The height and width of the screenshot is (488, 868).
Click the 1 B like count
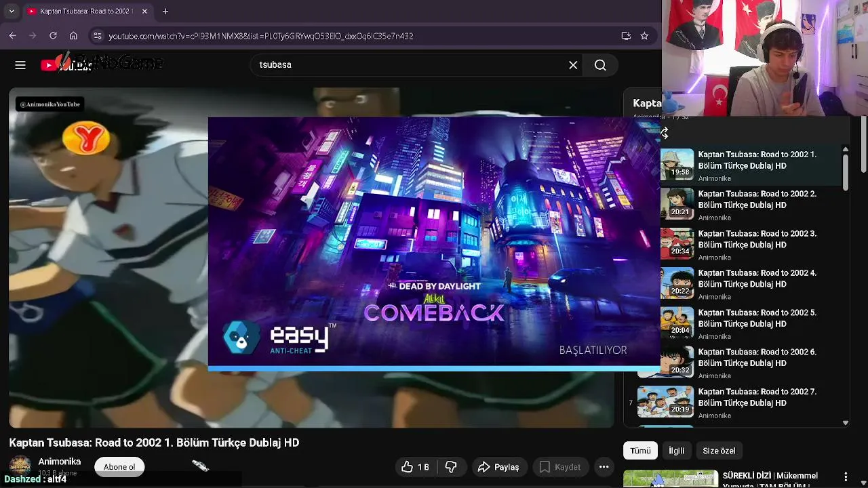tap(423, 467)
